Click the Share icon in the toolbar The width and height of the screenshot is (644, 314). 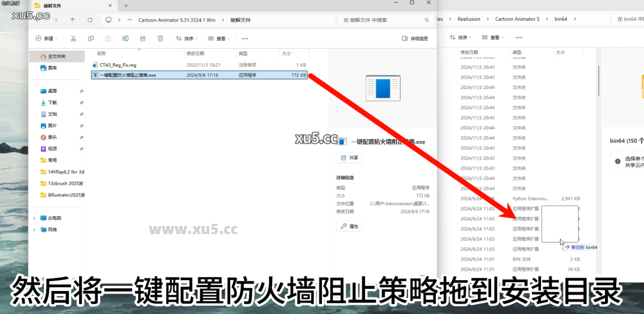point(142,39)
